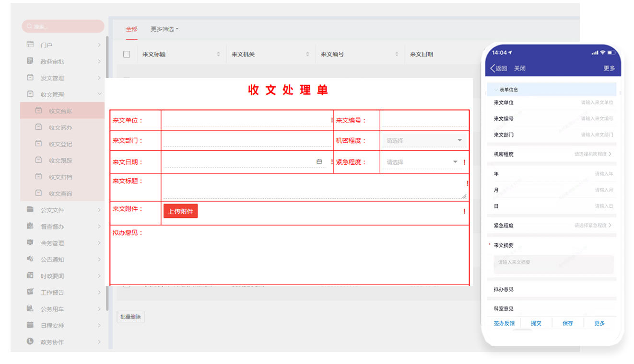Click the 来文日期 column header
Screen dimensions: 634x364
[x=422, y=54]
